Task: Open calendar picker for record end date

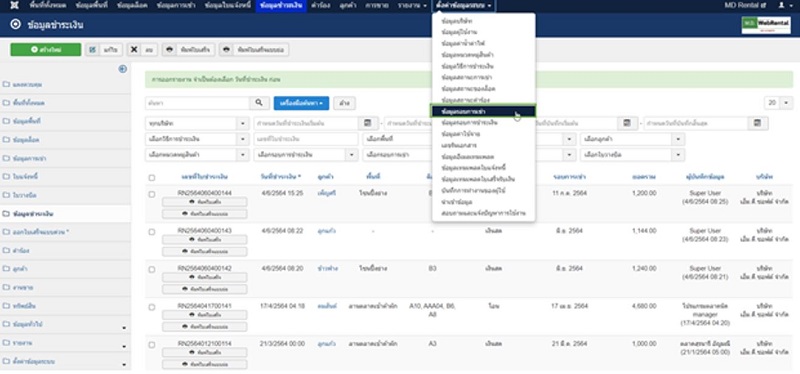Action: point(758,123)
